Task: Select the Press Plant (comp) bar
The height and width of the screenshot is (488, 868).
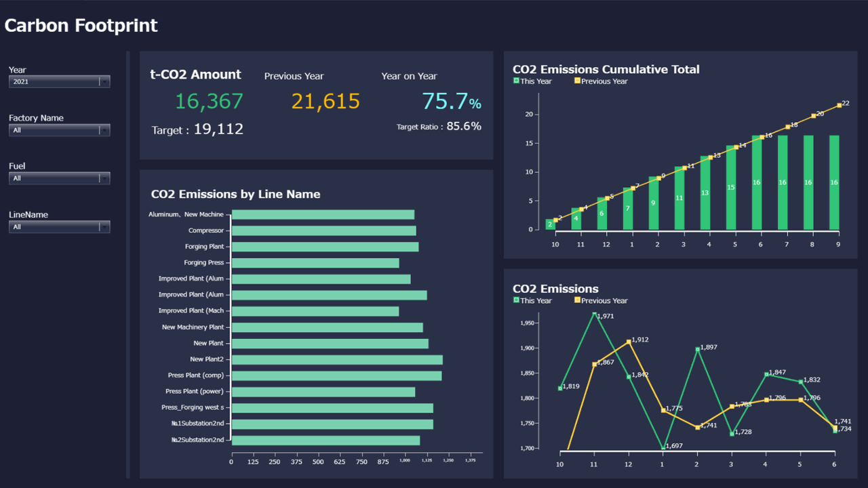Action: 336,375
